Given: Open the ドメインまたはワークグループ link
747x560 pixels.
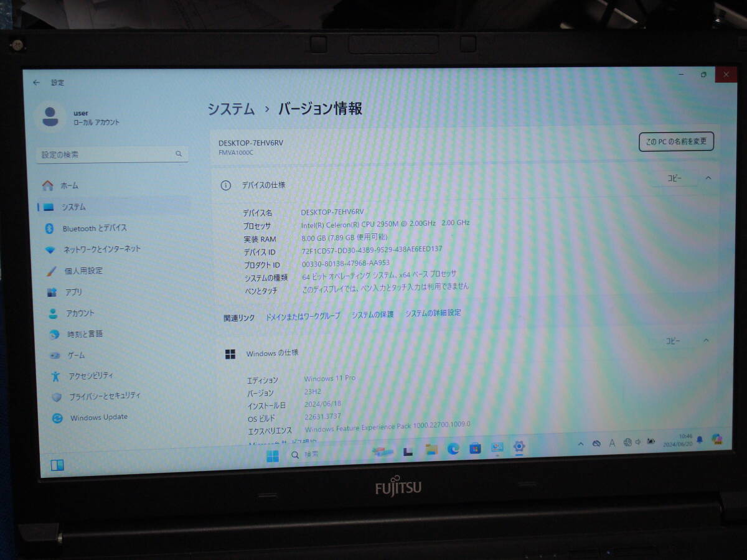Looking at the screenshot, I should [x=303, y=316].
